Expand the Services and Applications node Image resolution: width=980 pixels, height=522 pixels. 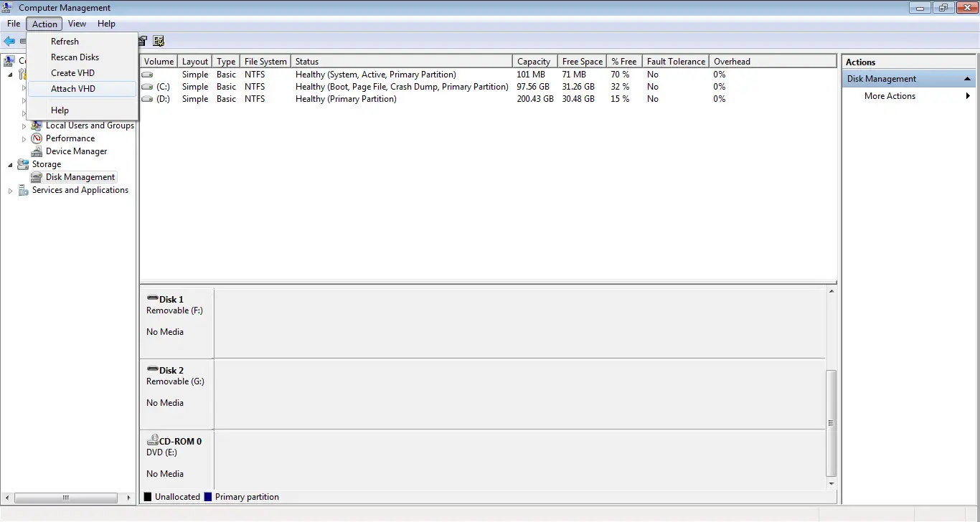point(10,191)
